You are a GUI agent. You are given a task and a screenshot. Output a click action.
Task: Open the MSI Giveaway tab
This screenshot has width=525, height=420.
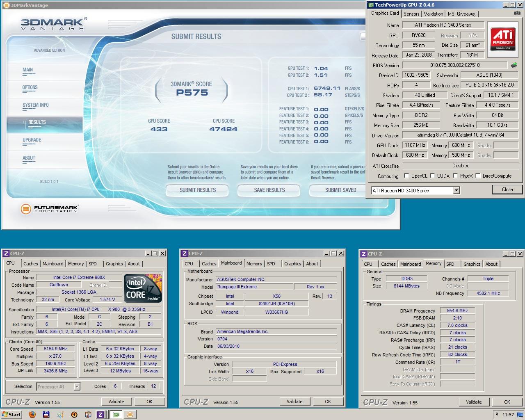tap(462, 14)
